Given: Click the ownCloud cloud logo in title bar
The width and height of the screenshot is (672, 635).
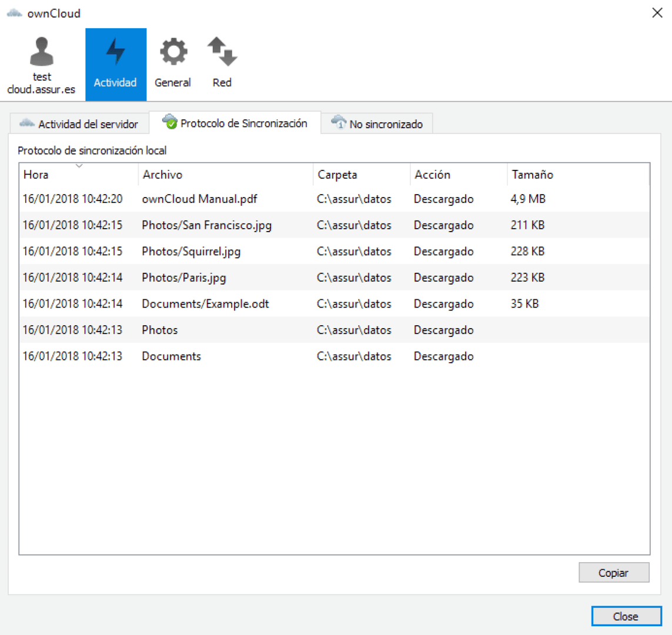Looking at the screenshot, I should [x=14, y=13].
